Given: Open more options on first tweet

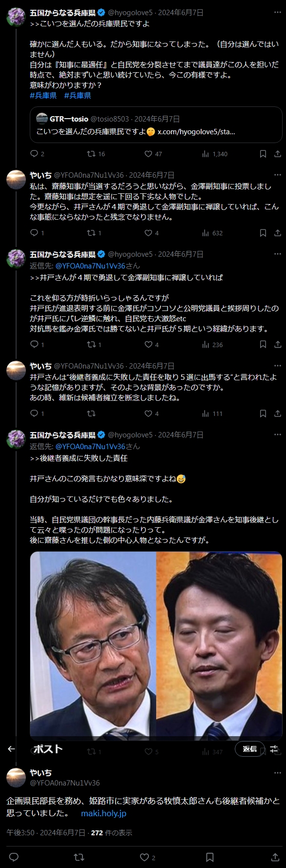Looking at the screenshot, I should pos(278,12).
